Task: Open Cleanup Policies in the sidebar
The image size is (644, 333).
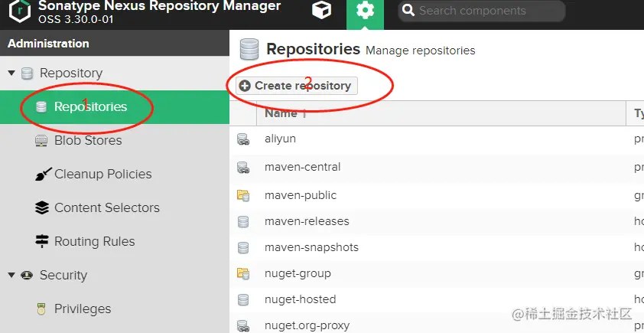Action: click(x=103, y=175)
